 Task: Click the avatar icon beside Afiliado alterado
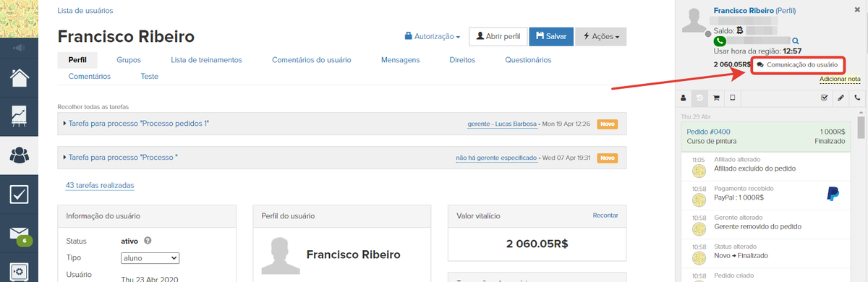click(699, 171)
